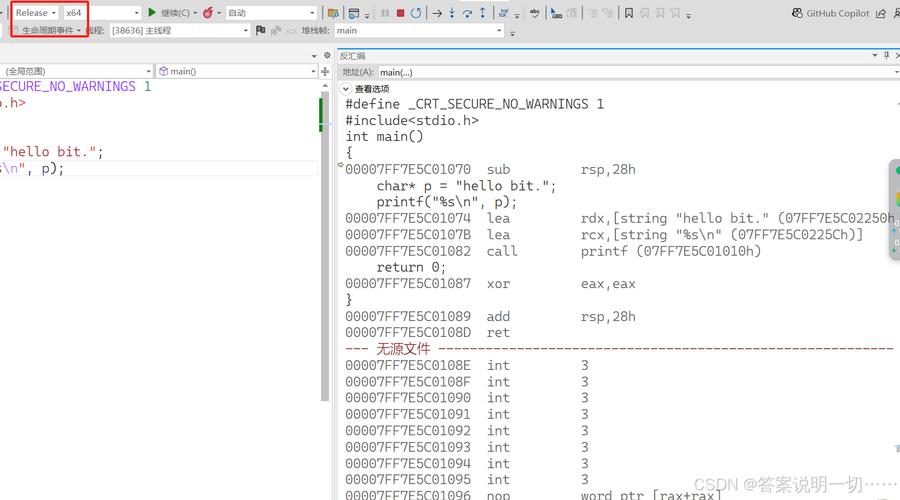Click the debug icon left of abc icon
This screenshot has height=500, width=900.
(x=503, y=13)
